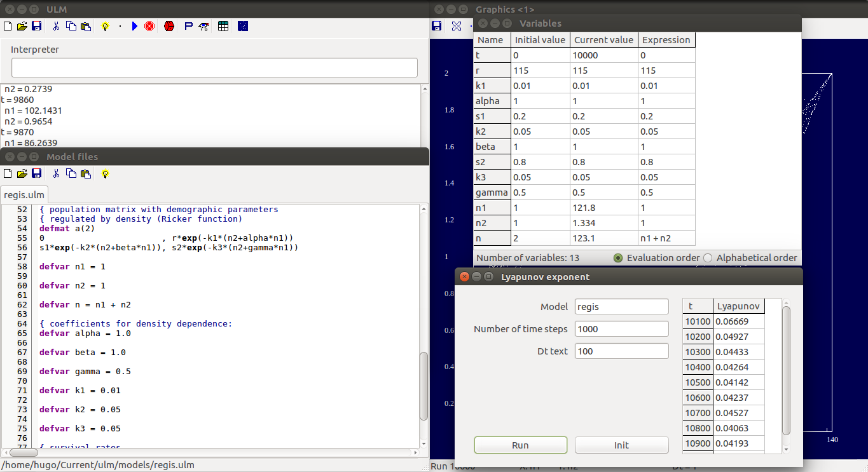Screen dimensions: 868x472
Task: Switch to the regis.ulm tab
Action: 24,195
